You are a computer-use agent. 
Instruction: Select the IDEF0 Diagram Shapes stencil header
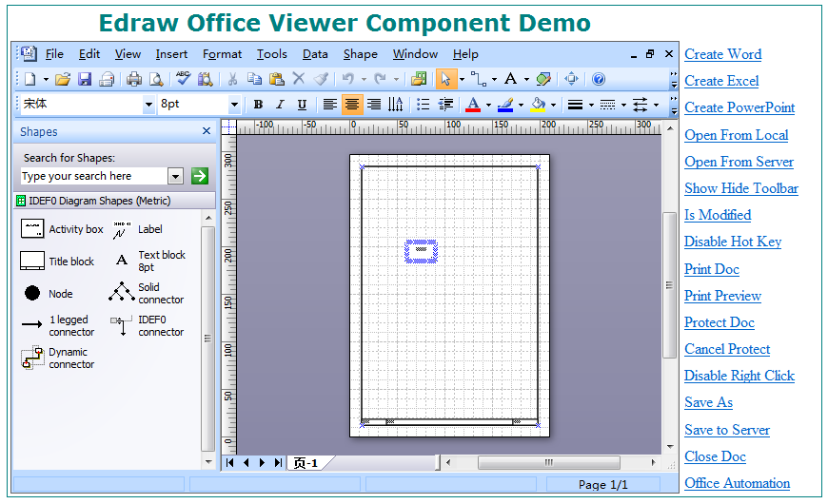114,201
